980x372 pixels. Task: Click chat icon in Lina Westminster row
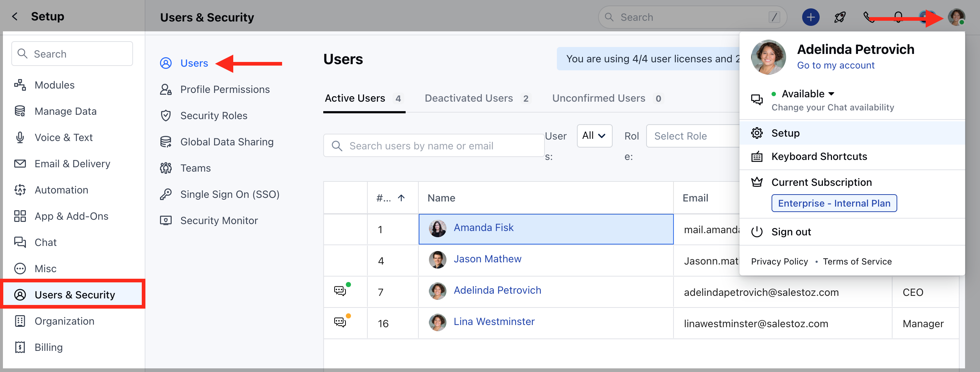[x=340, y=322]
